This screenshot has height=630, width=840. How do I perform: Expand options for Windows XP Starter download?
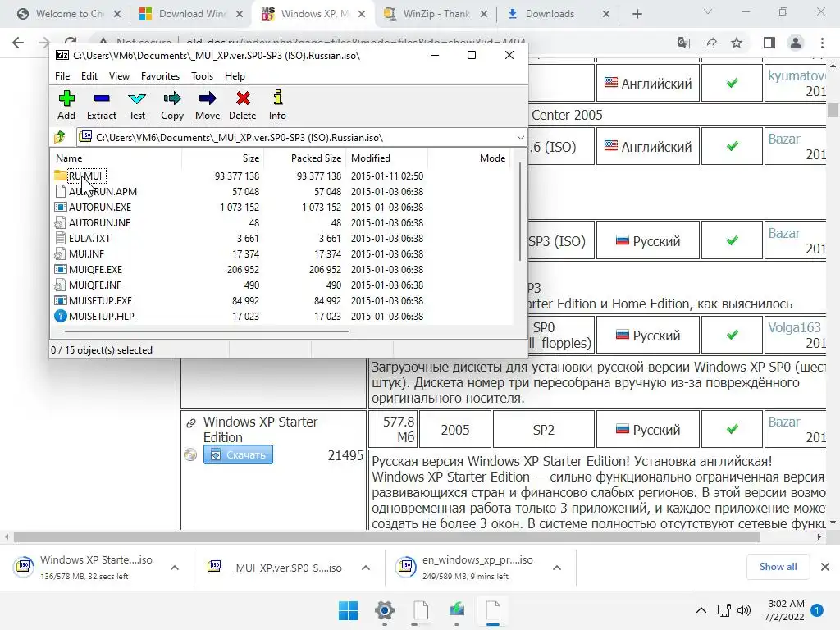[x=175, y=568]
